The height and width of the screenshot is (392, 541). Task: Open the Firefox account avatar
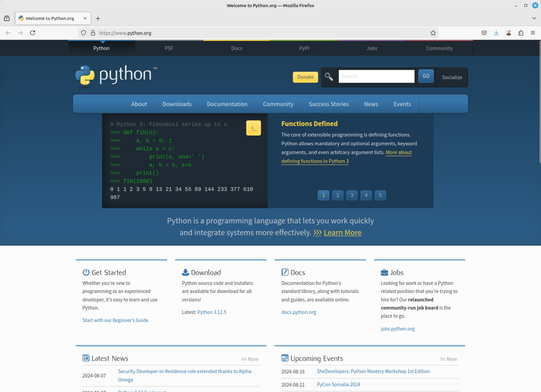click(509, 33)
